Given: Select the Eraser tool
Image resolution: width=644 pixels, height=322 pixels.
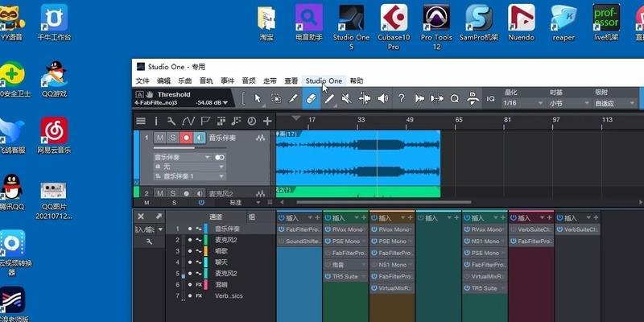Looking at the screenshot, I should (312, 98).
